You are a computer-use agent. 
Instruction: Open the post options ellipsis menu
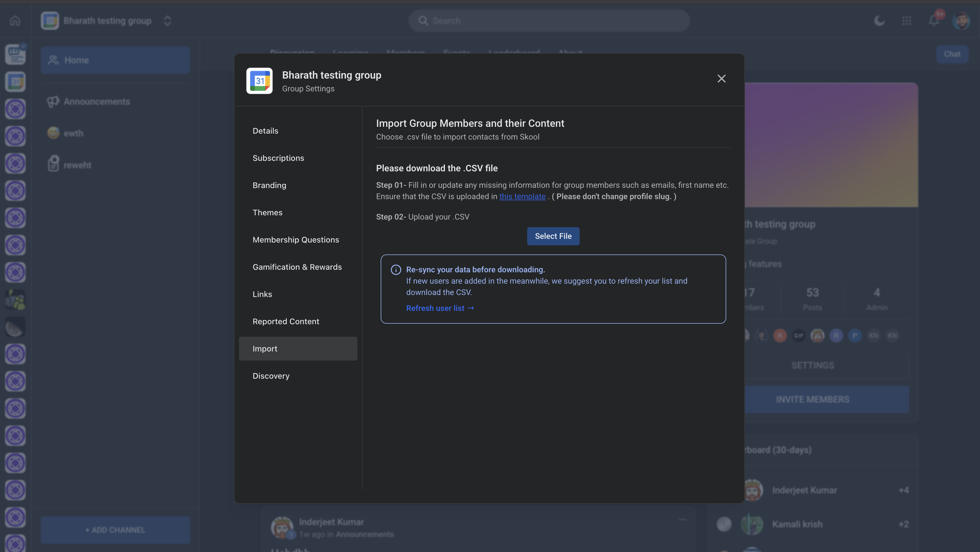(x=682, y=520)
